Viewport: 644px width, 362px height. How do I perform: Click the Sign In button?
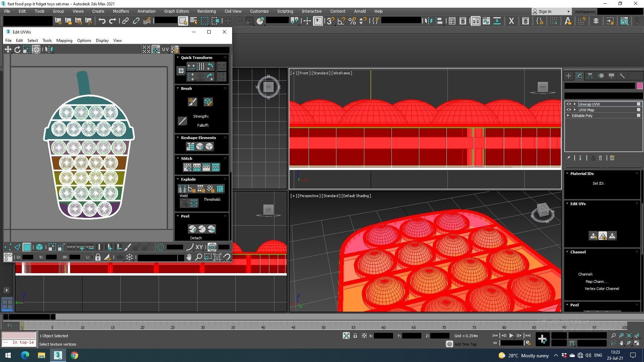[x=544, y=11]
